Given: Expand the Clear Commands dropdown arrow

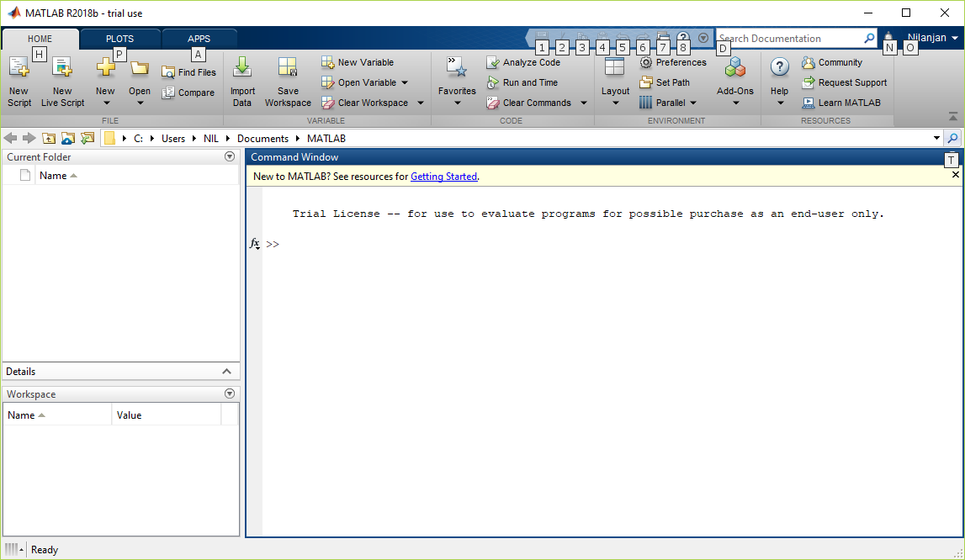Looking at the screenshot, I should click(x=584, y=103).
